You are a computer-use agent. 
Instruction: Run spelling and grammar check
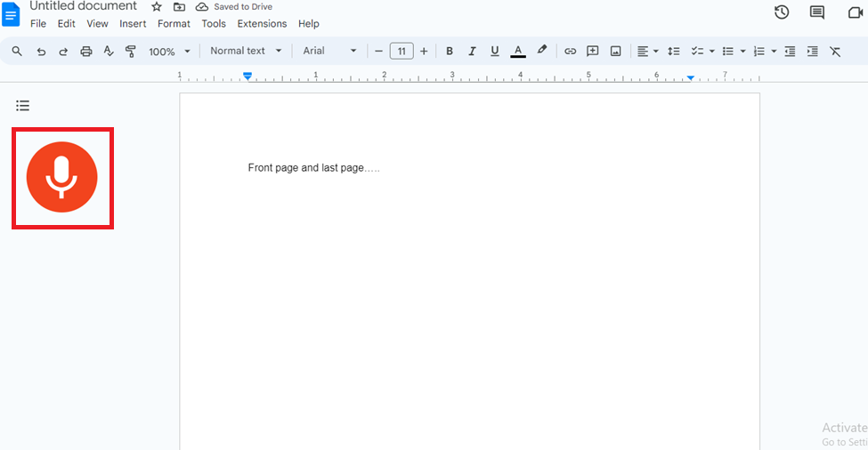point(109,52)
